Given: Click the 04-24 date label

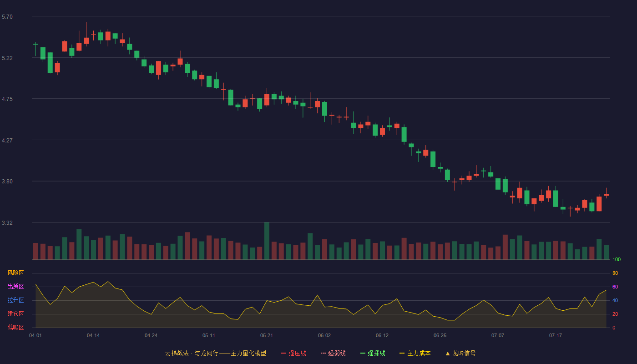Looking at the screenshot, I should click(151, 335).
